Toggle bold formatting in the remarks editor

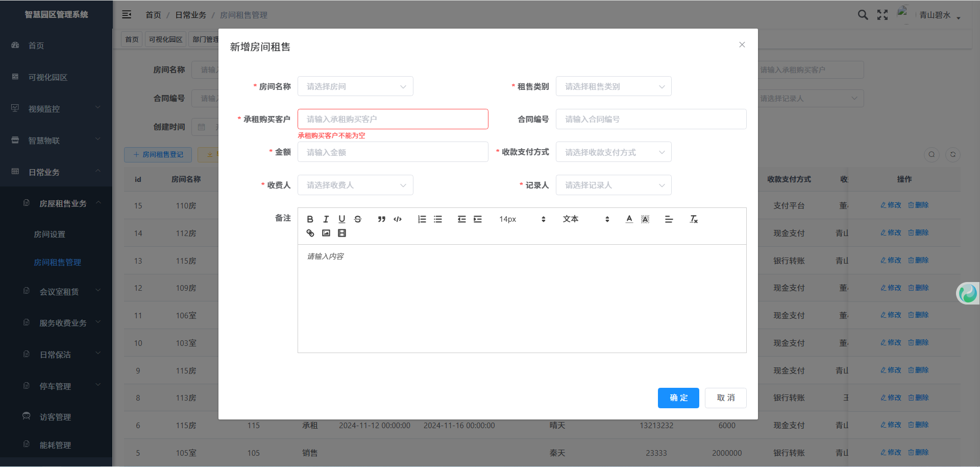(x=310, y=219)
